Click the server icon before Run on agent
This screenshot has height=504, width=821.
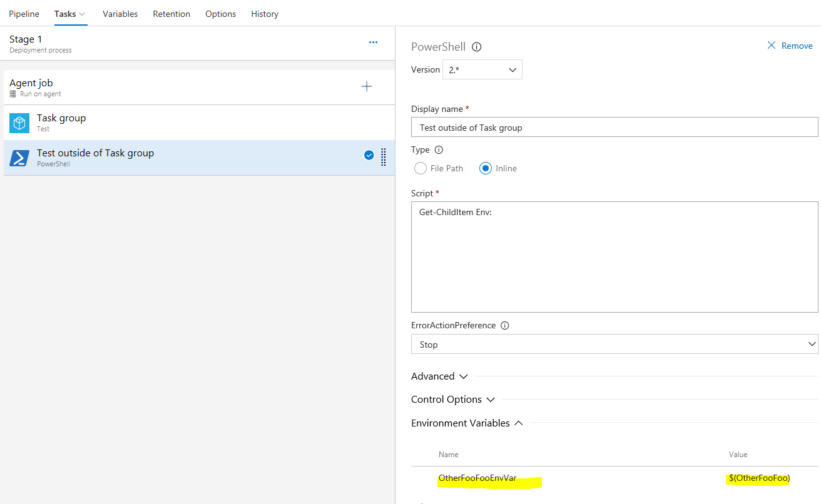pyautogui.click(x=13, y=94)
